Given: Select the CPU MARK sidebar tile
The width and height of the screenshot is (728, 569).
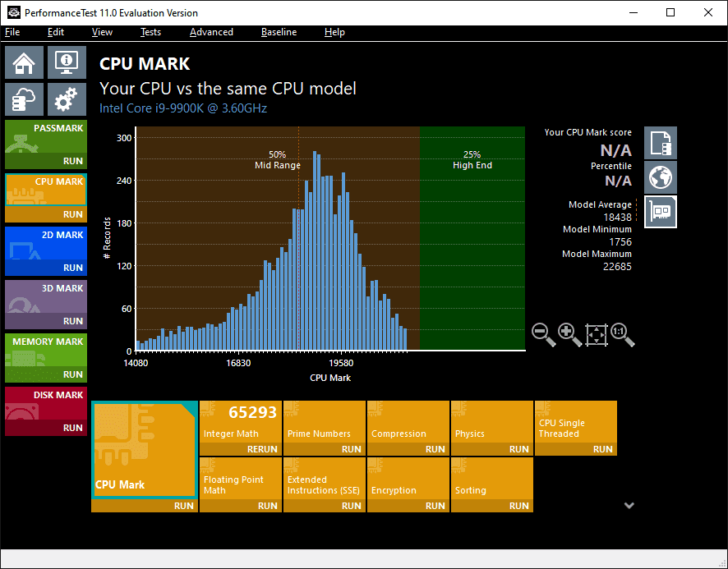Looking at the screenshot, I should 46,190.
